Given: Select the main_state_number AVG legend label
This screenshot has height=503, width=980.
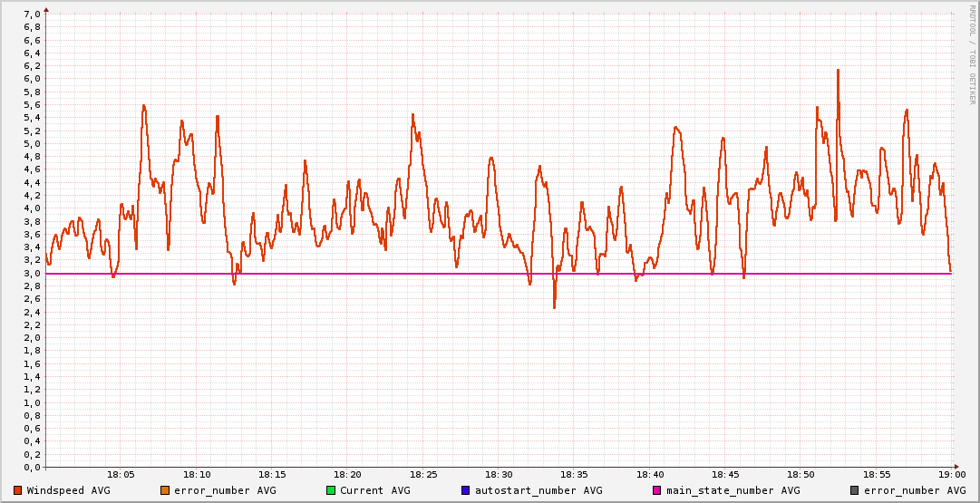Looking at the screenshot, I should [733, 490].
